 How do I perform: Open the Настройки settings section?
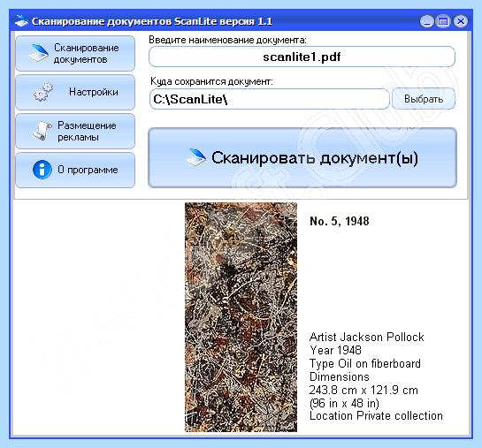pos(75,92)
